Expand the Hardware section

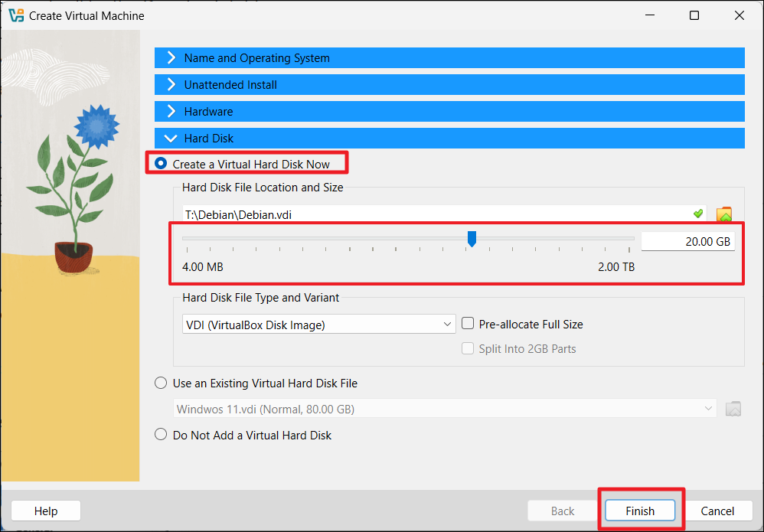(170, 111)
